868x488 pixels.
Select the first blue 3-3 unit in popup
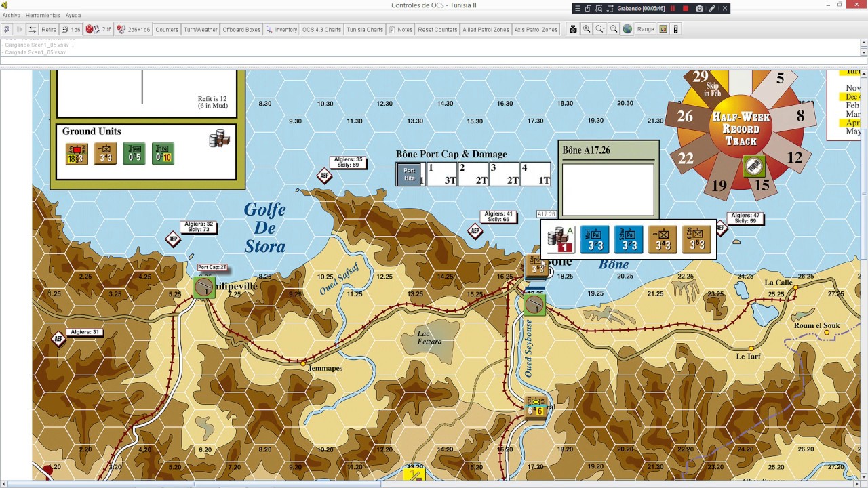point(595,239)
